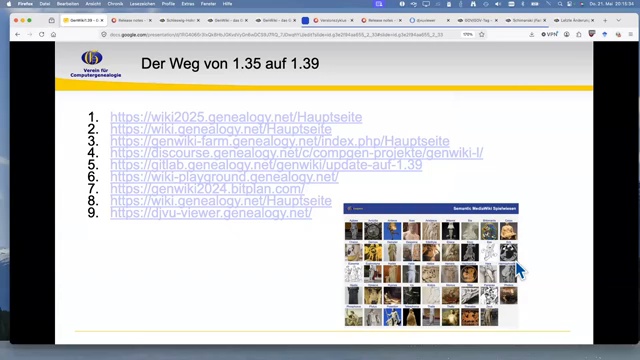Screen dimensions: 640x360
Task: Switch to the Versionszyklus tab
Action: [x=333, y=20]
